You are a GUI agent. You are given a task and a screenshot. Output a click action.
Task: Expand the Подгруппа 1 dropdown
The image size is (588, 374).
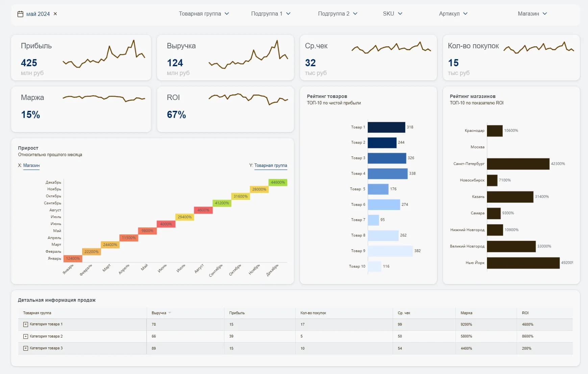(x=271, y=14)
